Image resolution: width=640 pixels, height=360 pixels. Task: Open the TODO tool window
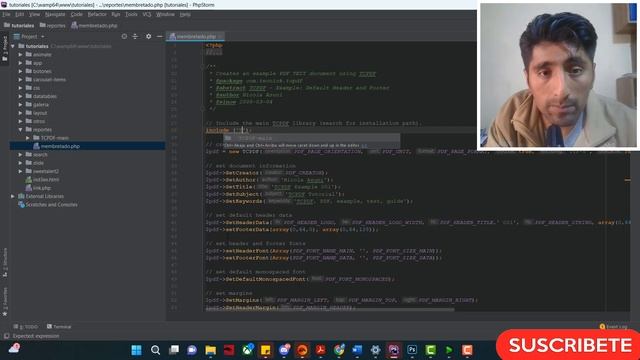26,327
